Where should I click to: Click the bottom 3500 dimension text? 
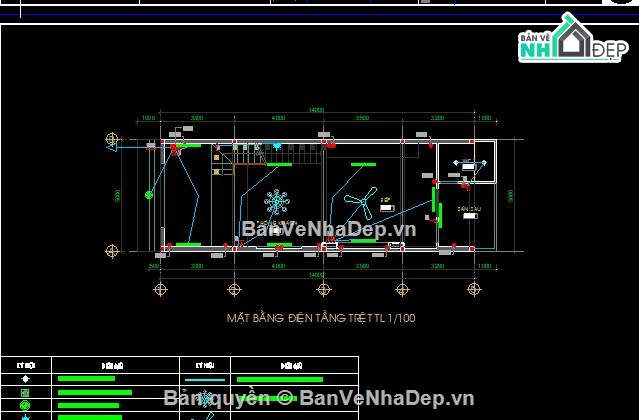(x=362, y=266)
